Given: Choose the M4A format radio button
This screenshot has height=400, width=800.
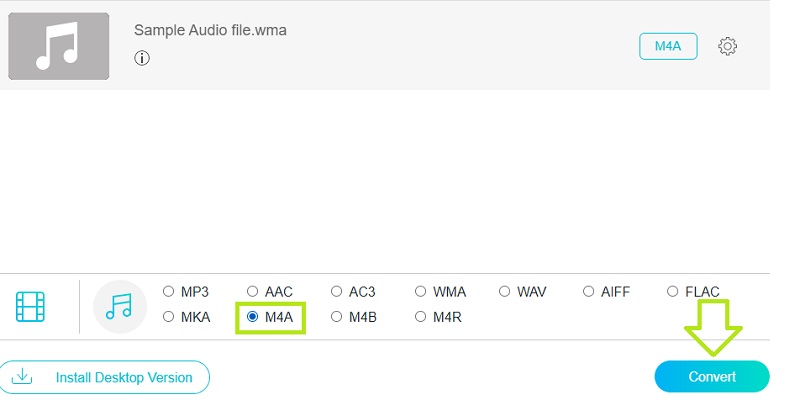Looking at the screenshot, I should (252, 317).
